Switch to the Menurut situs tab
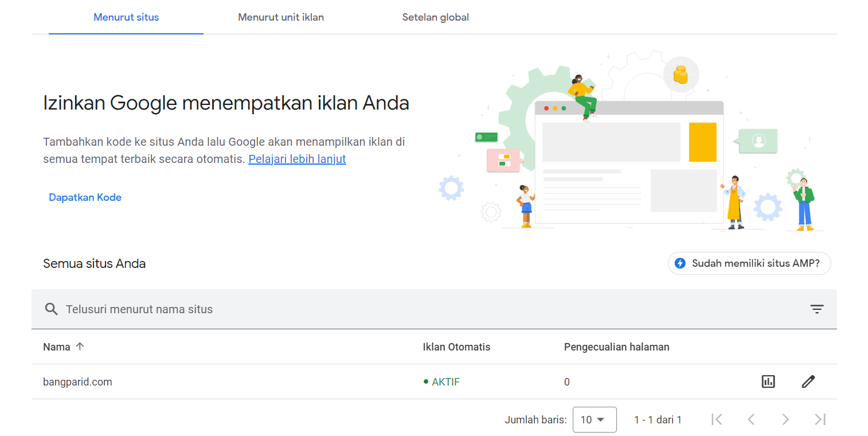Screen dimensions: 868x436 point(126,17)
